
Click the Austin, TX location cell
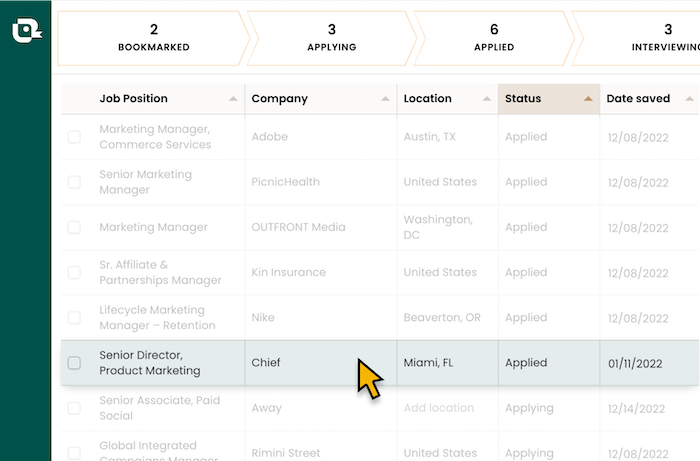coord(447,137)
